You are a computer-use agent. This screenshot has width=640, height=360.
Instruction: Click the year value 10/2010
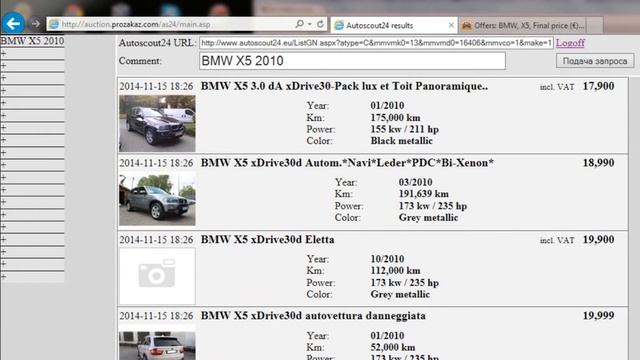pyautogui.click(x=387, y=259)
